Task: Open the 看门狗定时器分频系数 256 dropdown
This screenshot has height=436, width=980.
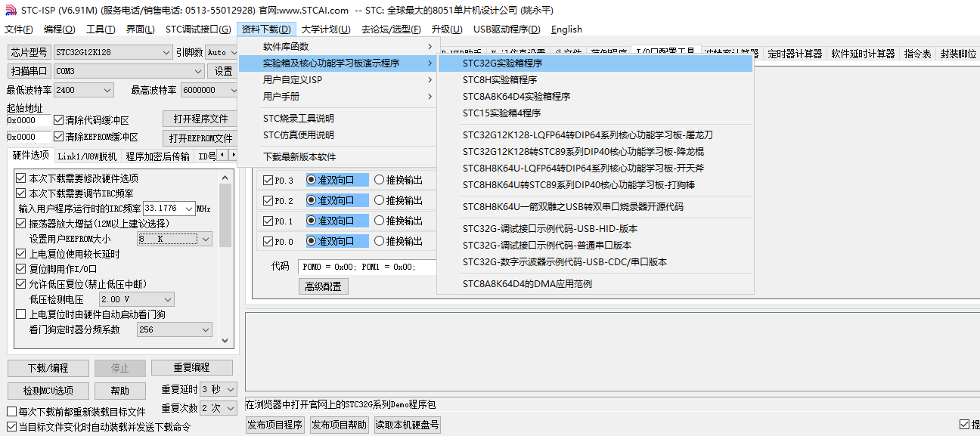Action: pos(174,329)
